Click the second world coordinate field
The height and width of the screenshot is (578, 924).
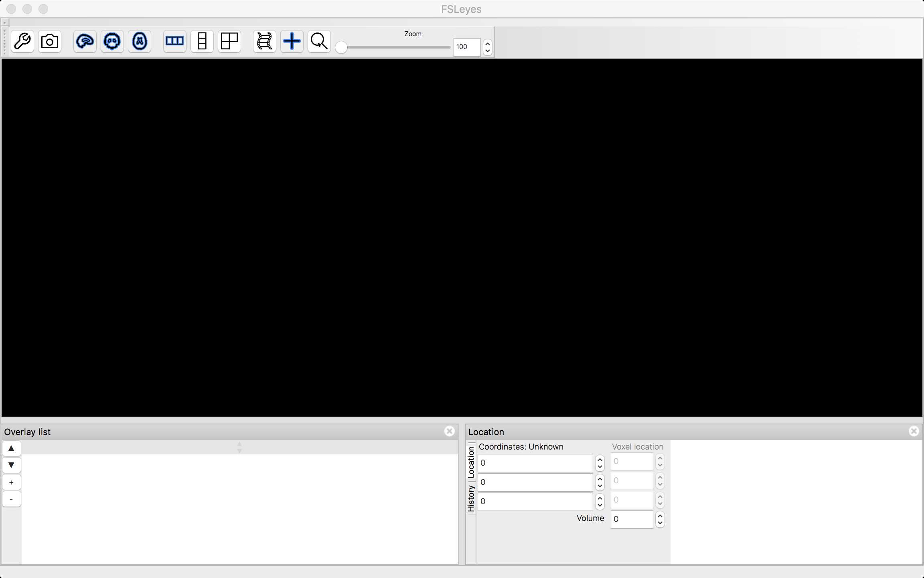coord(535,482)
